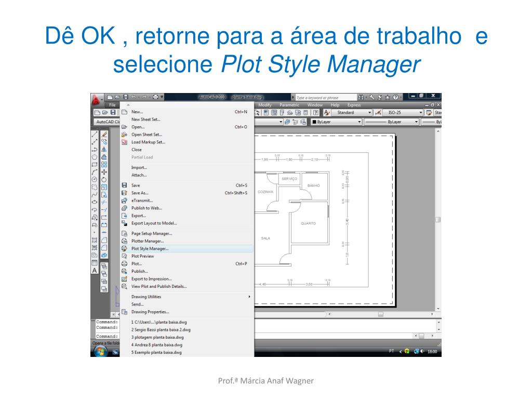Open the Help question mark icon
The image size is (532, 399).
[395, 97]
